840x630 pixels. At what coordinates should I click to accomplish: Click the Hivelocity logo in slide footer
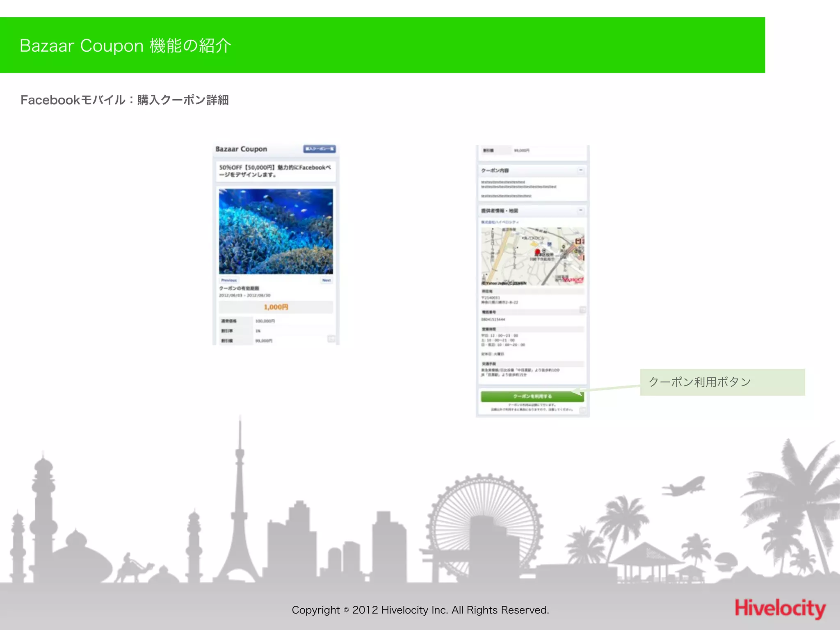click(x=780, y=608)
